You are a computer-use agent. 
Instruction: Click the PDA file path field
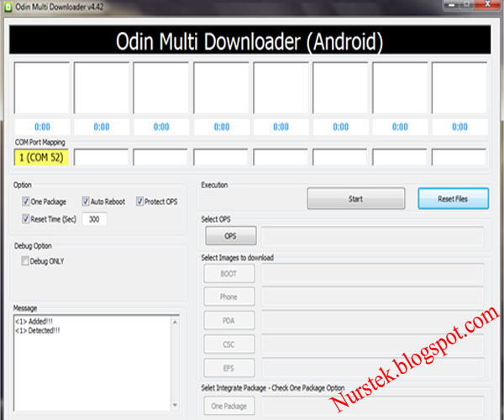(372, 320)
